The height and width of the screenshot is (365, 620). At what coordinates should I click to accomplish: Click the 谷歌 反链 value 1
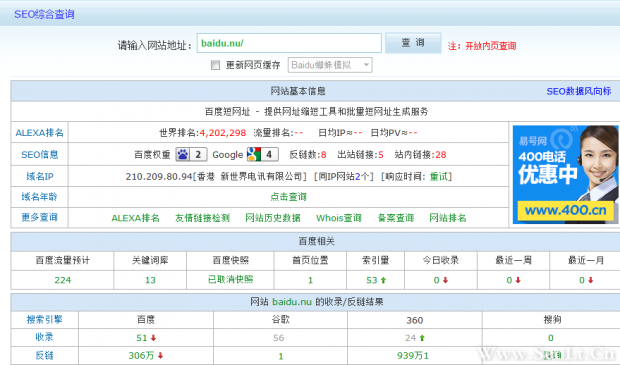pyautogui.click(x=281, y=356)
